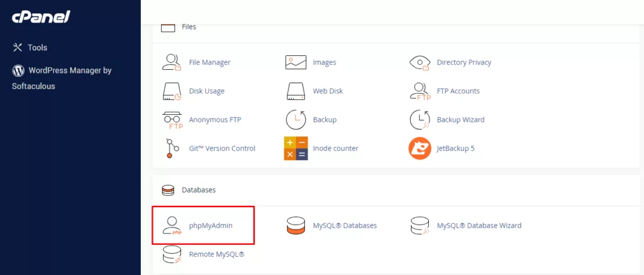Open the Directory Privacy link

tap(464, 62)
